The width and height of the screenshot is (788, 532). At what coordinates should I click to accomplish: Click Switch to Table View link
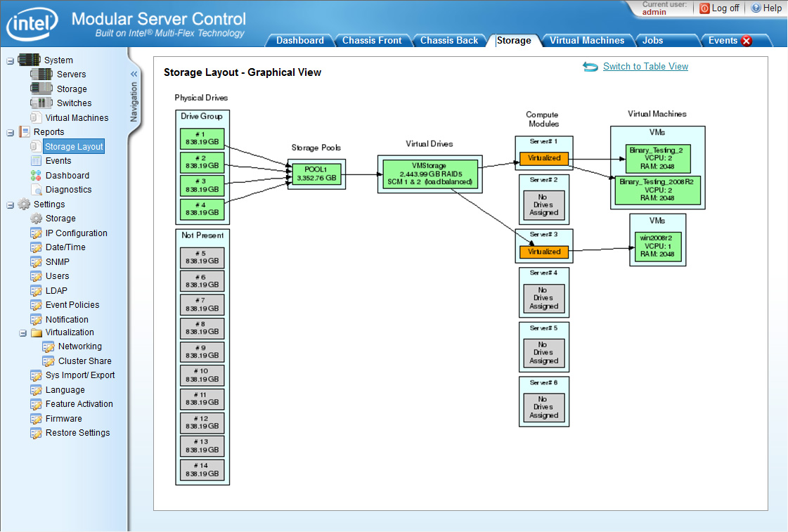click(645, 66)
